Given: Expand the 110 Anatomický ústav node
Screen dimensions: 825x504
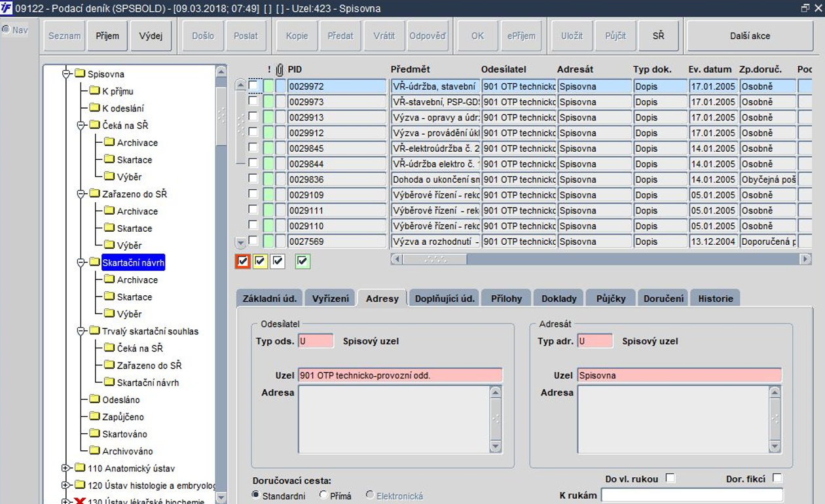Looking at the screenshot, I should point(65,468).
